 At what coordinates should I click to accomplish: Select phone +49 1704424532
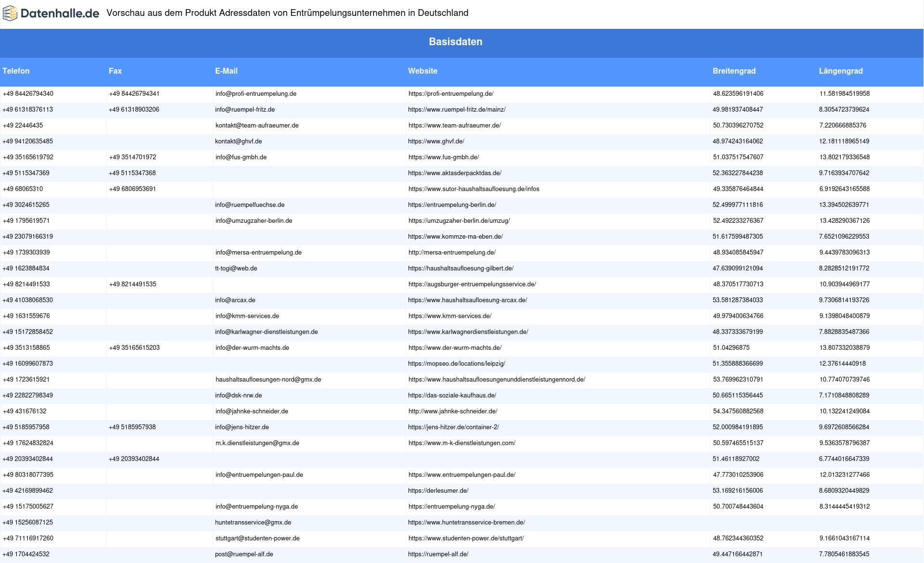tap(26, 554)
